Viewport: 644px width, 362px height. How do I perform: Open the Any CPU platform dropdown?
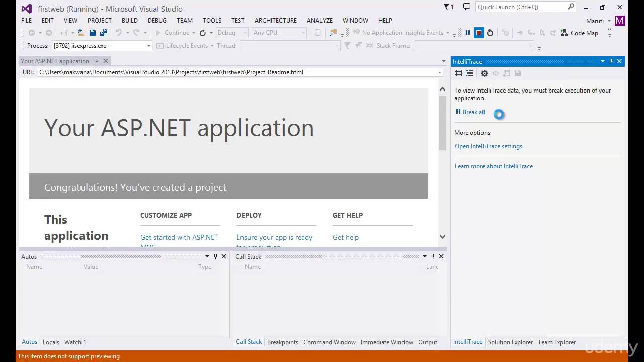pyautogui.click(x=279, y=33)
